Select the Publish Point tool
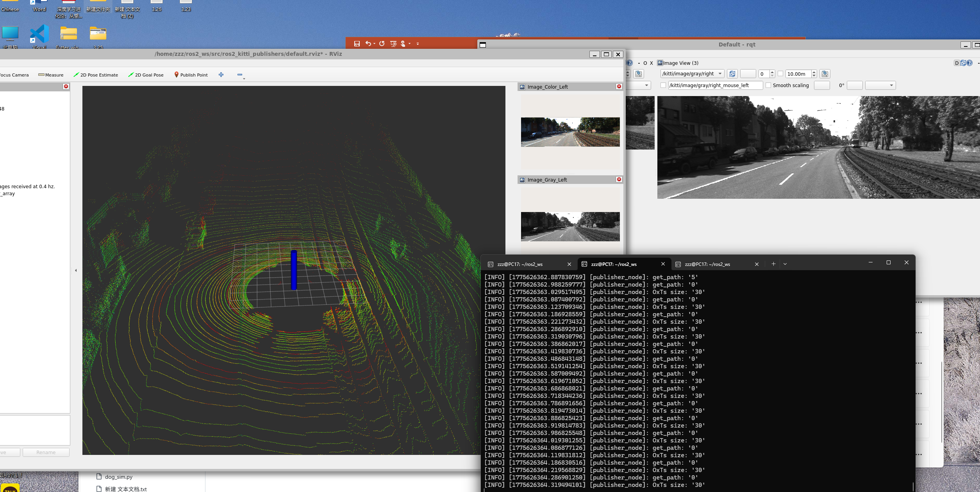The height and width of the screenshot is (492, 980). point(191,75)
